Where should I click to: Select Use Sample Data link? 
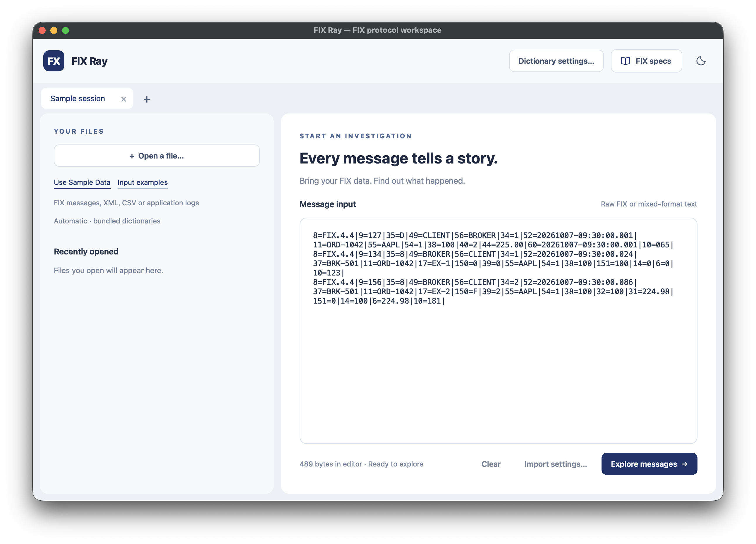click(x=82, y=182)
